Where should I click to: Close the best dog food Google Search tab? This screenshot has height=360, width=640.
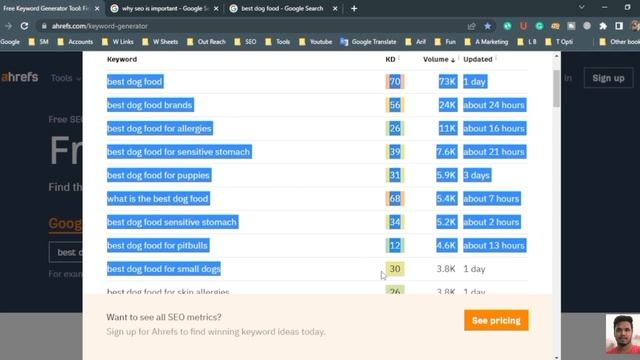[x=335, y=9]
